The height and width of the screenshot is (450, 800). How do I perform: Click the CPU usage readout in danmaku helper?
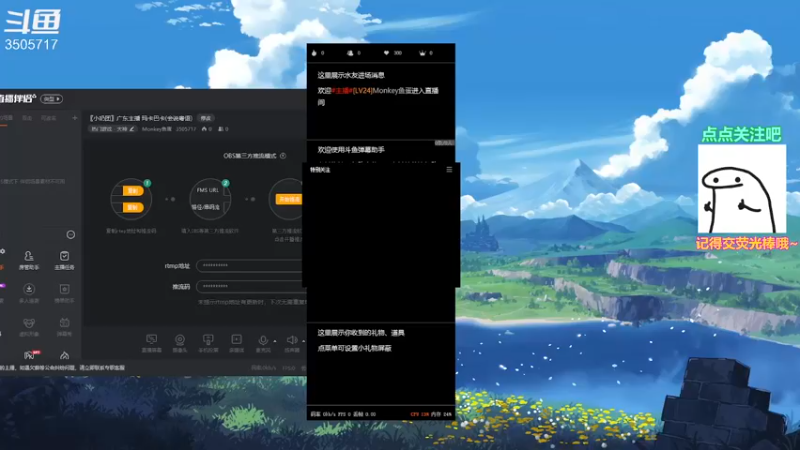[420, 414]
